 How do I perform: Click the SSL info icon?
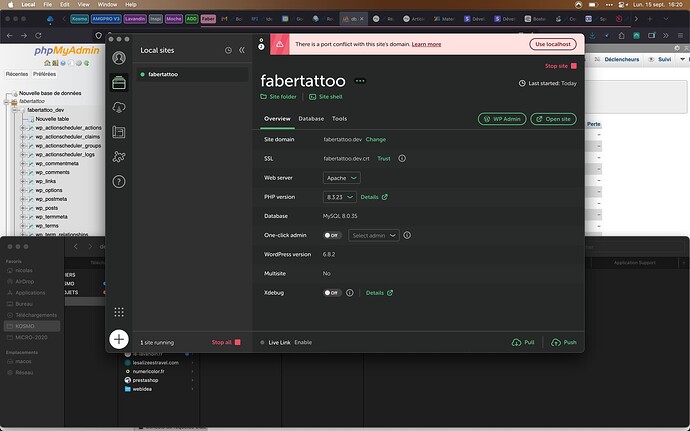point(402,158)
